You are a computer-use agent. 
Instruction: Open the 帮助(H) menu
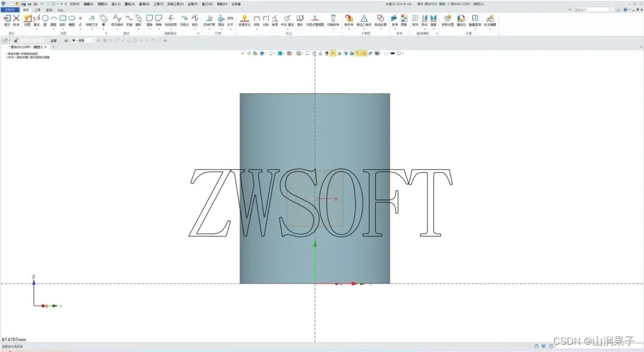tap(222, 4)
